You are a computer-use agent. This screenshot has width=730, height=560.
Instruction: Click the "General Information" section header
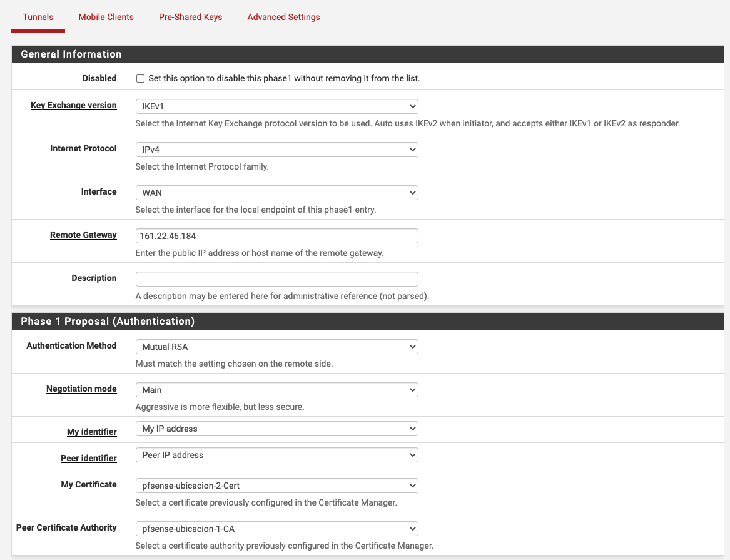368,54
